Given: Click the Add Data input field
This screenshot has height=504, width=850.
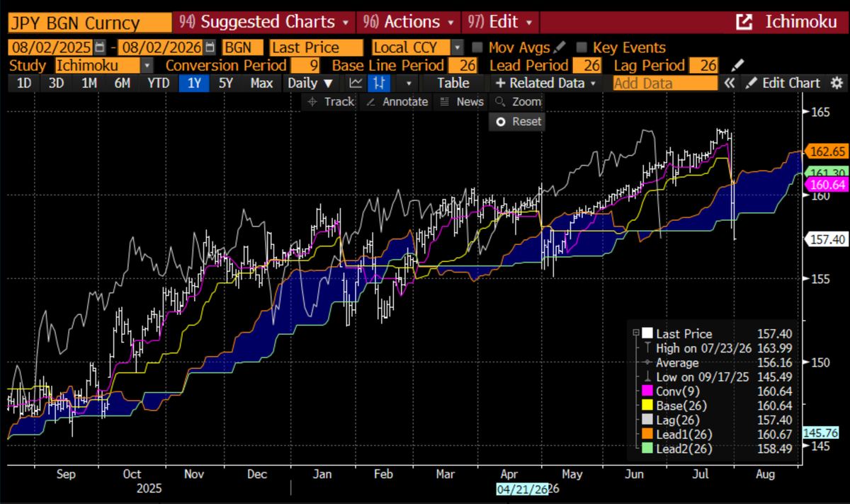Looking at the screenshot, I should pos(665,83).
